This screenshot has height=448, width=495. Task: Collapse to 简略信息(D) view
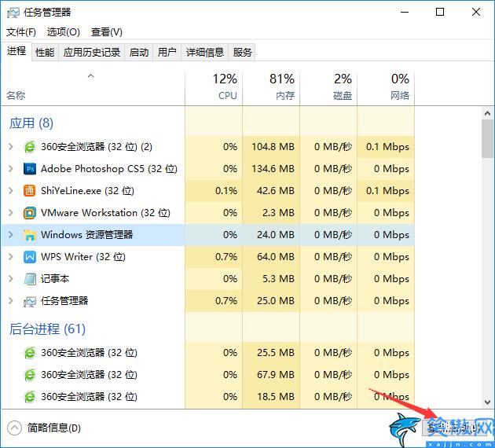[44, 428]
